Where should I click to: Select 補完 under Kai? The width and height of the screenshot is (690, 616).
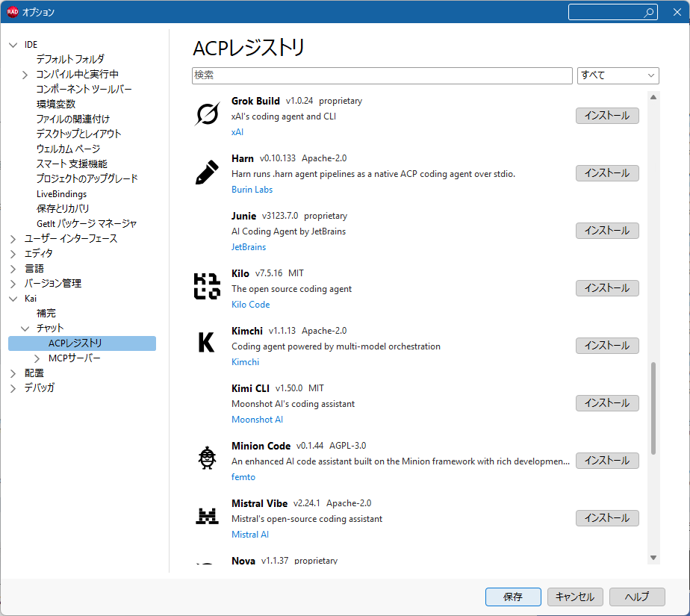[46, 314]
